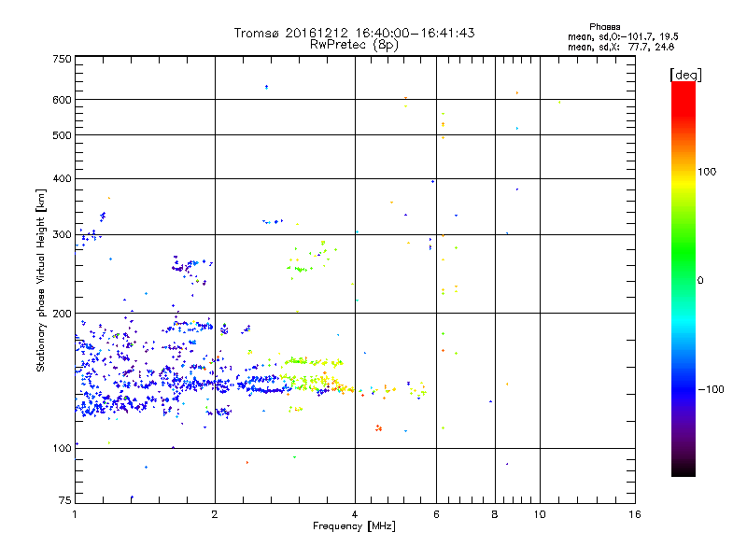Click the "Stationary phase Virtual Height [km]" axis label
The height and width of the screenshot is (560, 747).
point(41,280)
